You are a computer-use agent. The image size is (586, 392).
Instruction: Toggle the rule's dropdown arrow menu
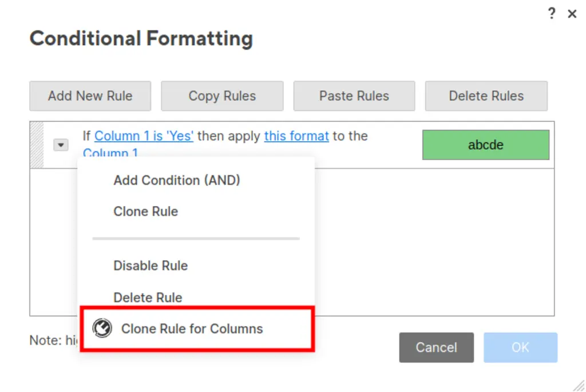[61, 145]
